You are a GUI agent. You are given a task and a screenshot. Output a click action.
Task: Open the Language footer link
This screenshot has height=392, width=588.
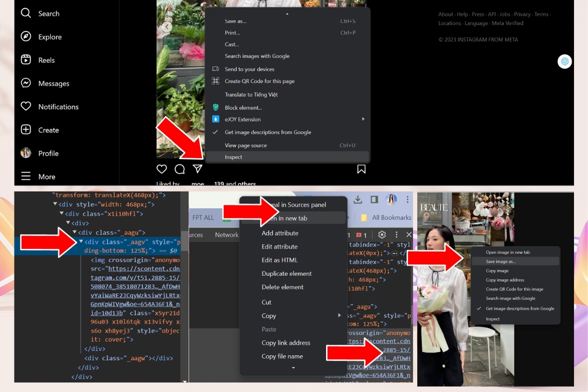pyautogui.click(x=477, y=23)
